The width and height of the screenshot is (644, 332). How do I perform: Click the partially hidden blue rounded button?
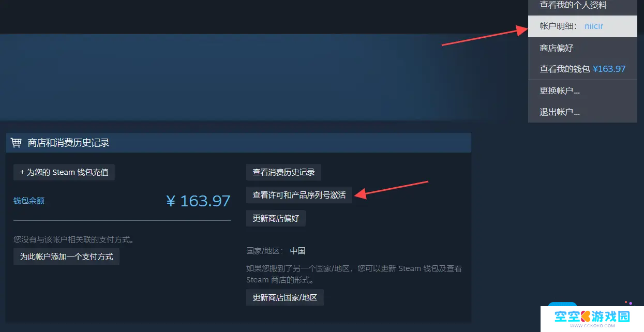[562, 304]
